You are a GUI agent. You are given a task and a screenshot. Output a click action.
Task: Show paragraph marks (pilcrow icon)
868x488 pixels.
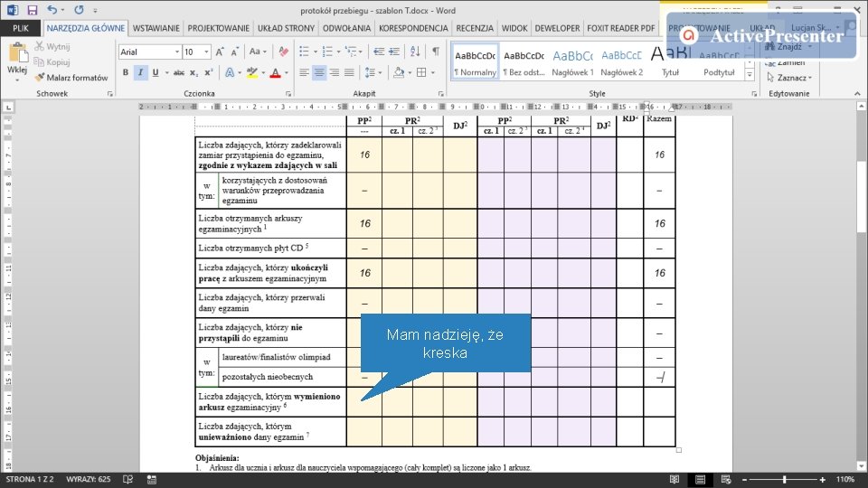tap(436, 52)
